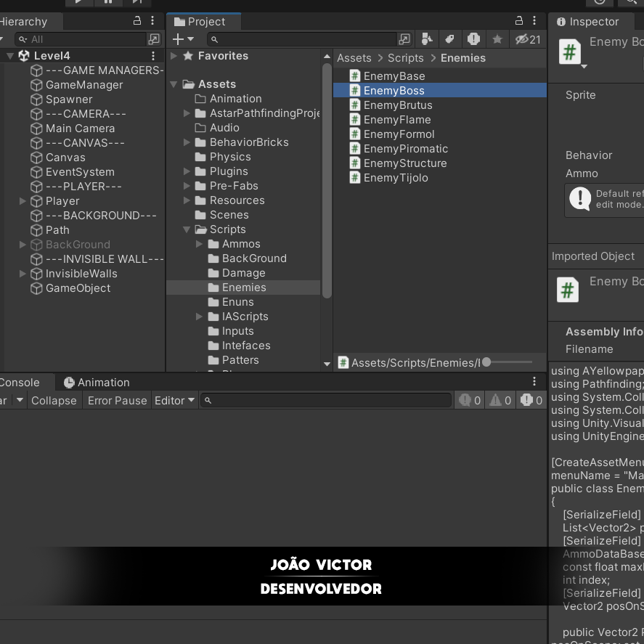The image size is (644, 644).
Task: Open the Project create asset plus dropdown
Action: click(183, 39)
